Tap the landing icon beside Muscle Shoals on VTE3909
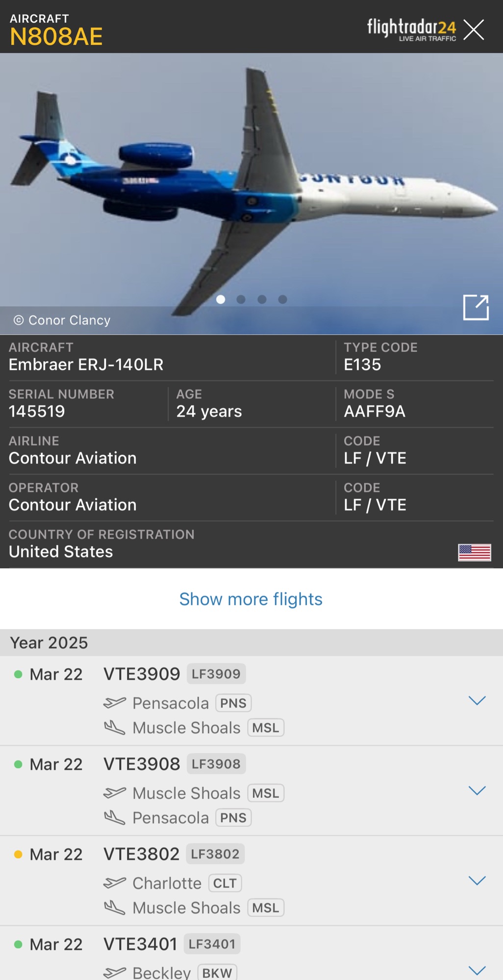Viewport: 503px width, 980px height. point(115,728)
